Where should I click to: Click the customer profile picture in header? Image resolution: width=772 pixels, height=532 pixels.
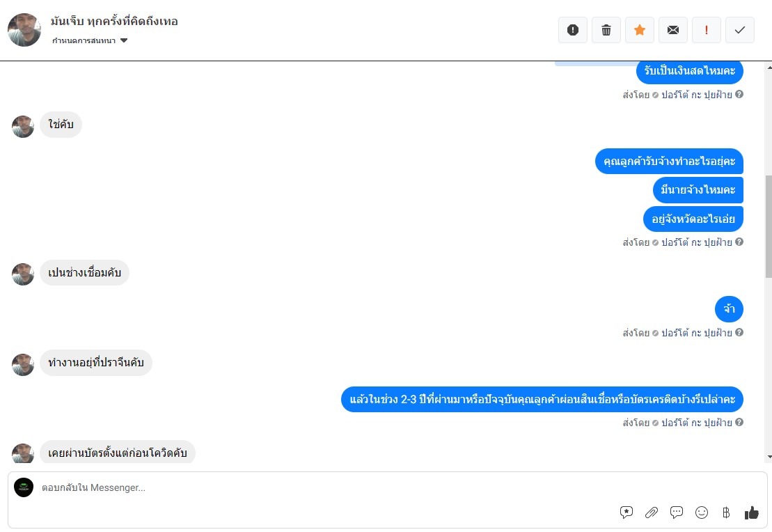tap(24, 30)
